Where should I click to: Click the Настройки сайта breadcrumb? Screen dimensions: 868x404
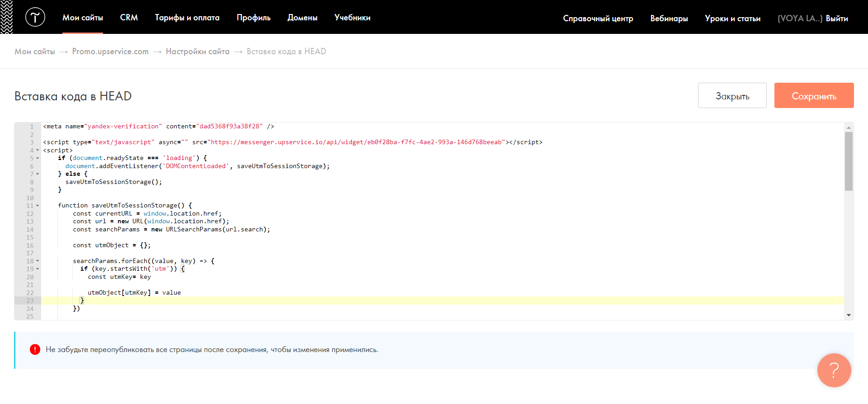[x=198, y=52]
